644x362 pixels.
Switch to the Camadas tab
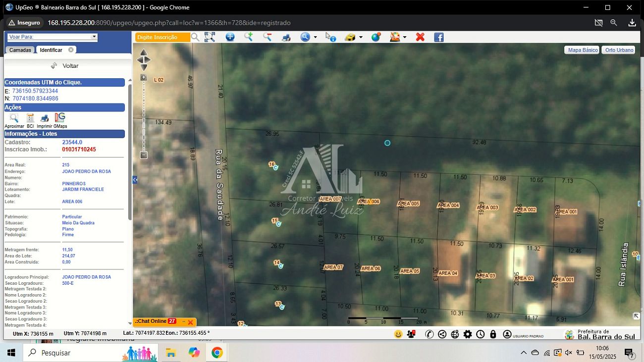click(x=20, y=50)
